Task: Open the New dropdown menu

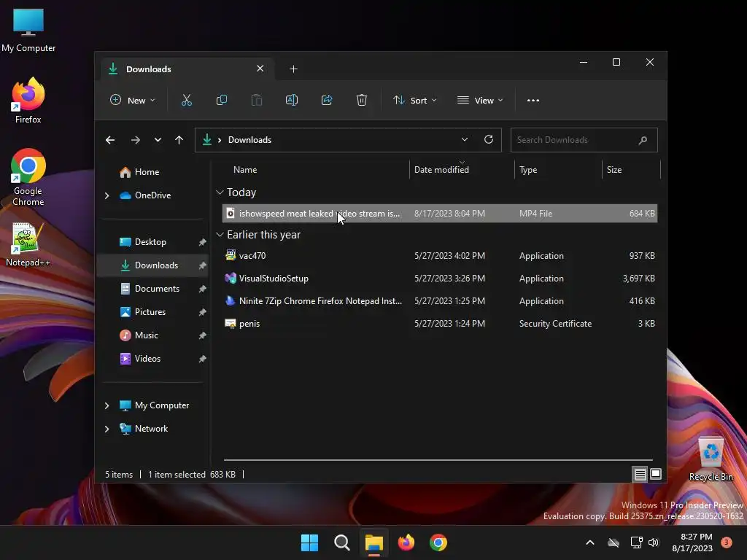Action: [133, 100]
